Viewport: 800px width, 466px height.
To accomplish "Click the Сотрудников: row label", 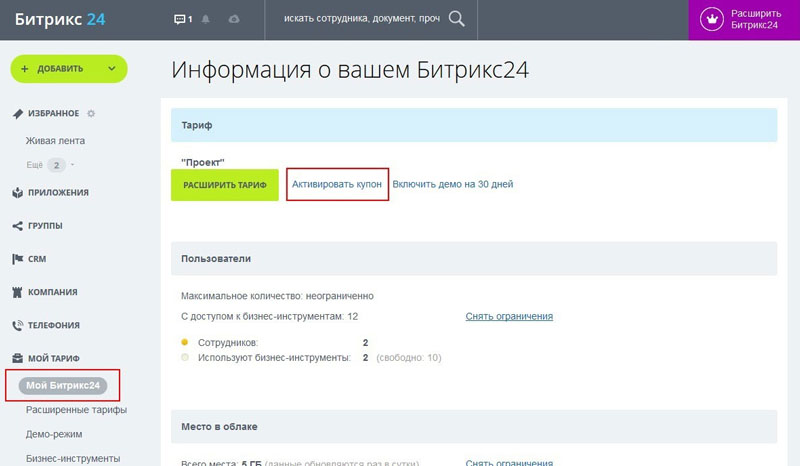I will [x=228, y=342].
